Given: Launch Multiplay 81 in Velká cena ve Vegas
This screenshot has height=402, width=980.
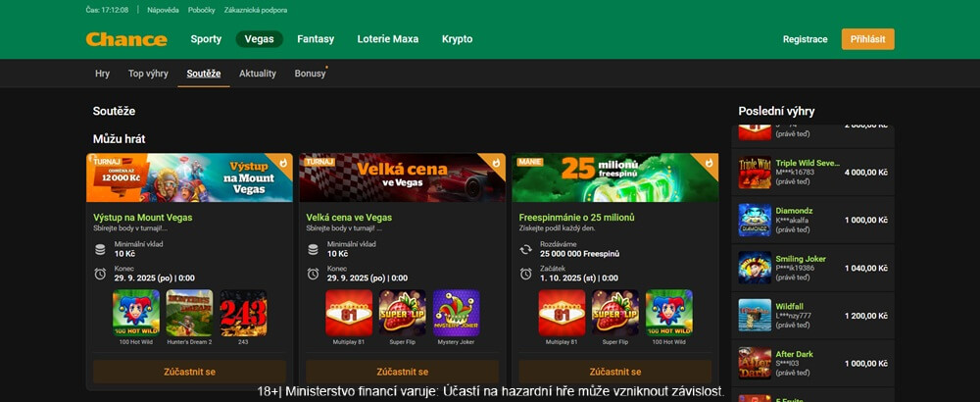Looking at the screenshot, I should tap(349, 313).
